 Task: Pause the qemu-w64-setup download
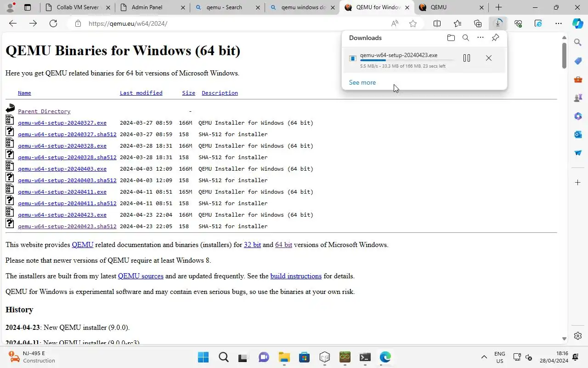pyautogui.click(x=467, y=58)
